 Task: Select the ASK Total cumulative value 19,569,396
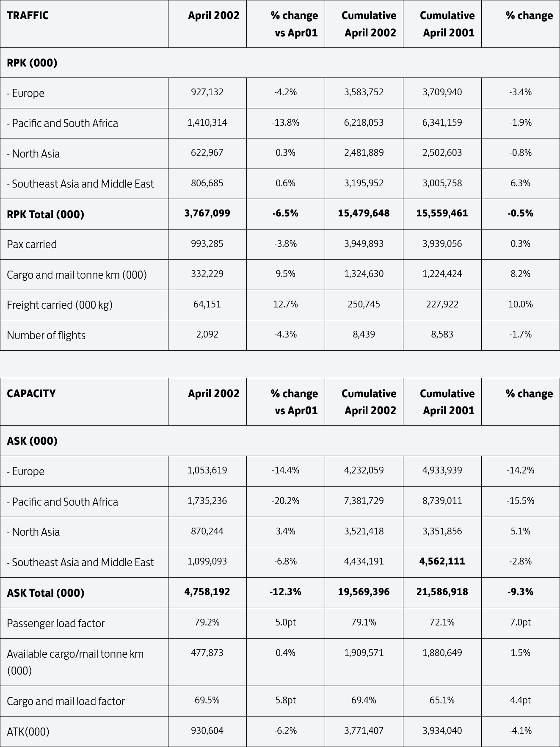pos(364,592)
